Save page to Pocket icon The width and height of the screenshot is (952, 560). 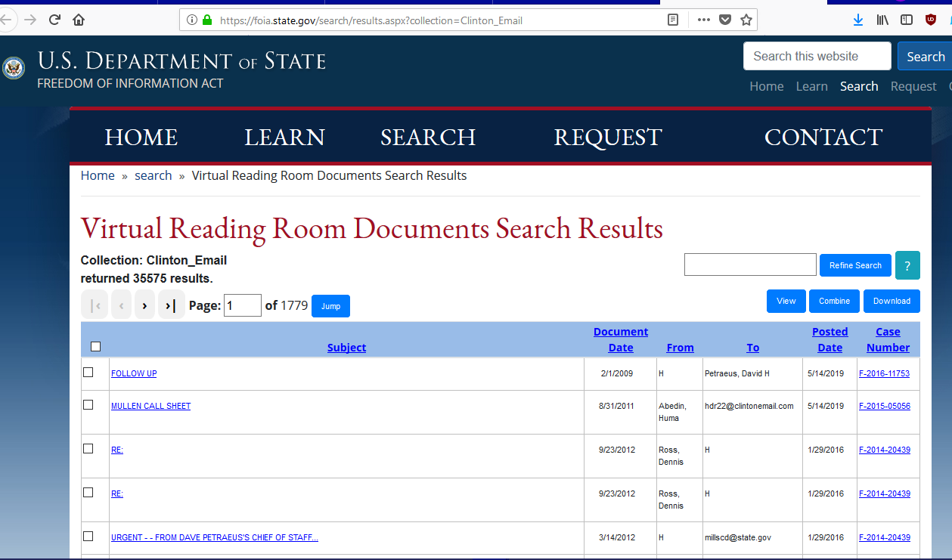725,20
